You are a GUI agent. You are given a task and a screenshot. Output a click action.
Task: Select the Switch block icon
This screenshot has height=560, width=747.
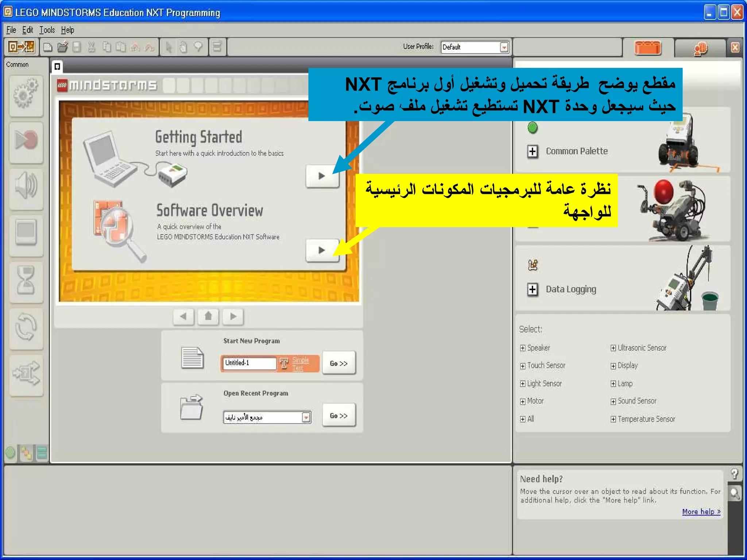coord(26,374)
